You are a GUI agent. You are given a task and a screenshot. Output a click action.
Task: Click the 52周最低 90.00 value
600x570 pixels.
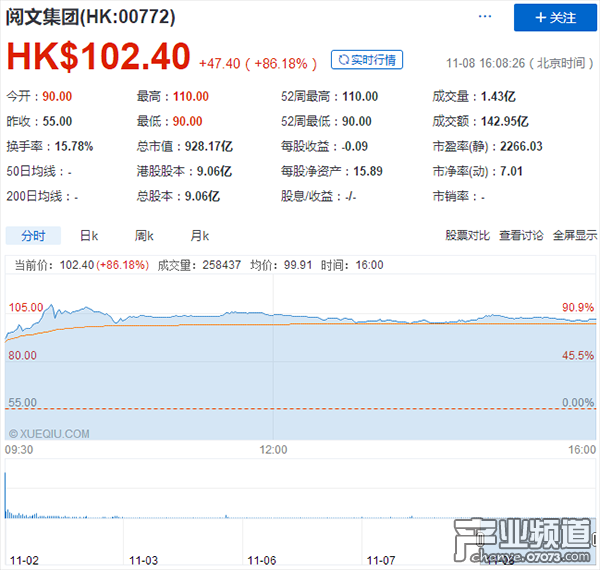coord(357,121)
